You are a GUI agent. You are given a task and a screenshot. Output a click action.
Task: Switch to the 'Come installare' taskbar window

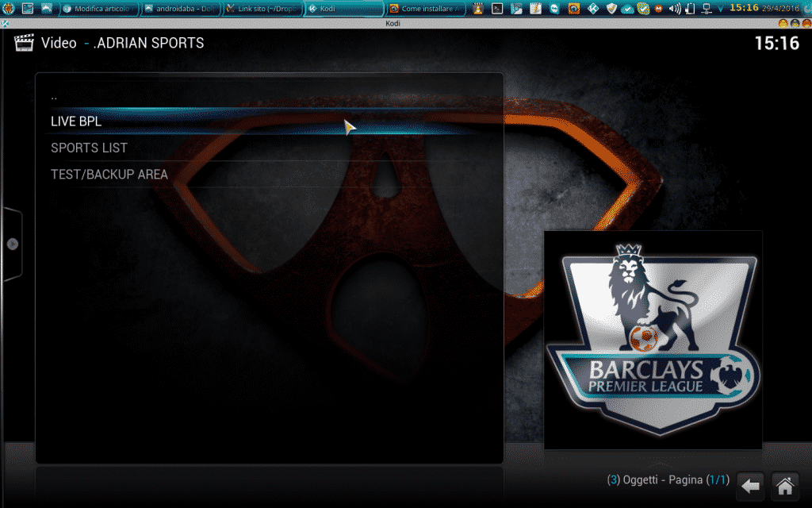[426, 9]
